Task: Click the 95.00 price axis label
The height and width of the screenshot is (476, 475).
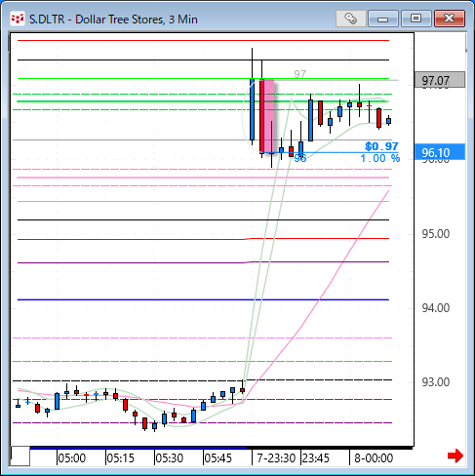Action: tap(436, 234)
